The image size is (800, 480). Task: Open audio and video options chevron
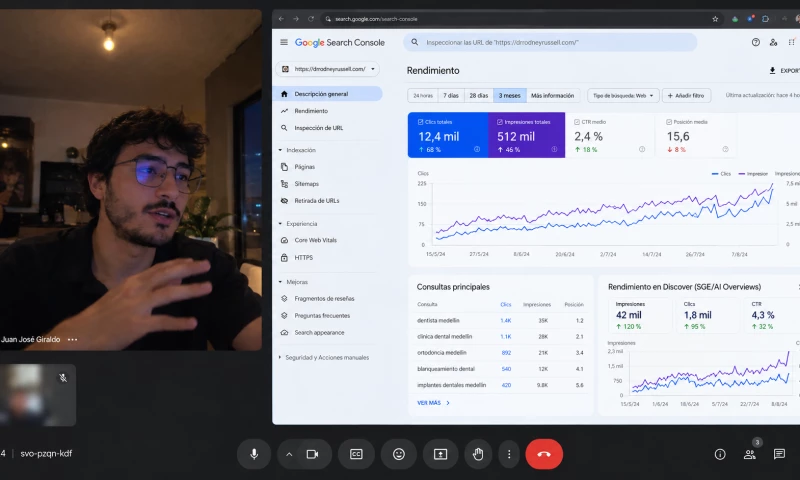click(289, 454)
